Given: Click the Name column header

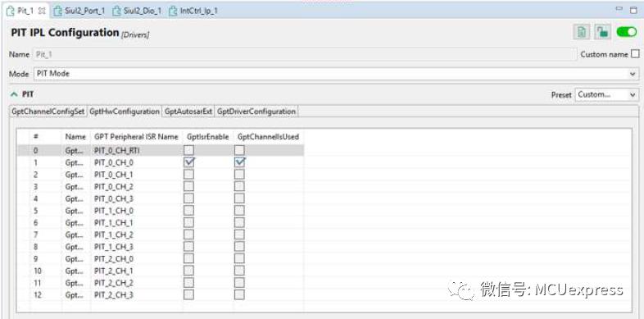Looking at the screenshot, I should point(75,137).
